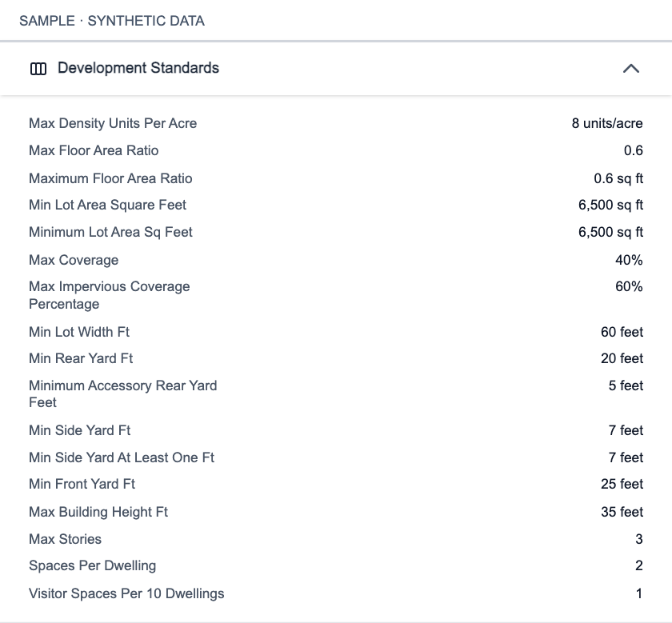Select the 8 units/acre value

coord(607,123)
